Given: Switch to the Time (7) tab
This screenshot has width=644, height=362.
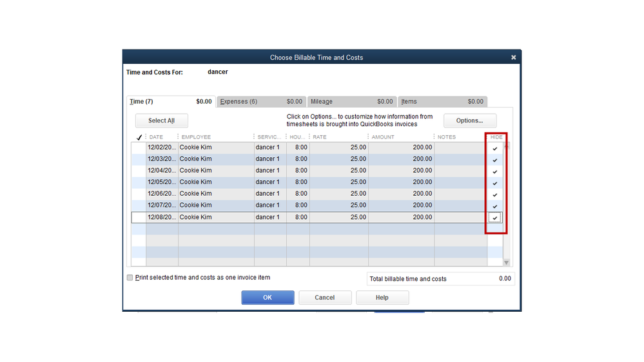Looking at the screenshot, I should pos(171,101).
